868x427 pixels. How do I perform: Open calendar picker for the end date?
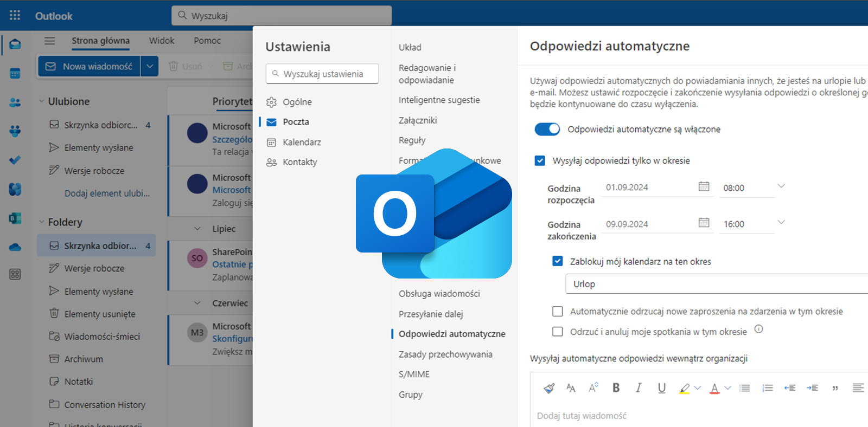tap(704, 223)
